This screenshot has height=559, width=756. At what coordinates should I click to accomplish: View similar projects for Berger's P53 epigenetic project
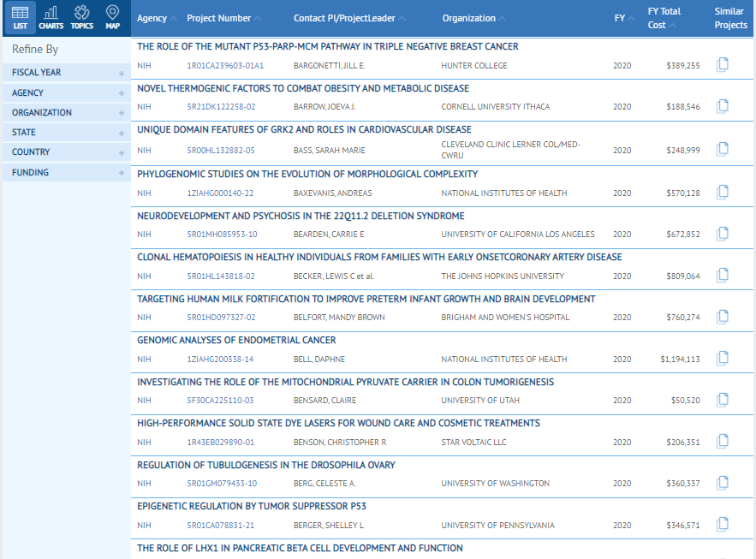(x=723, y=524)
